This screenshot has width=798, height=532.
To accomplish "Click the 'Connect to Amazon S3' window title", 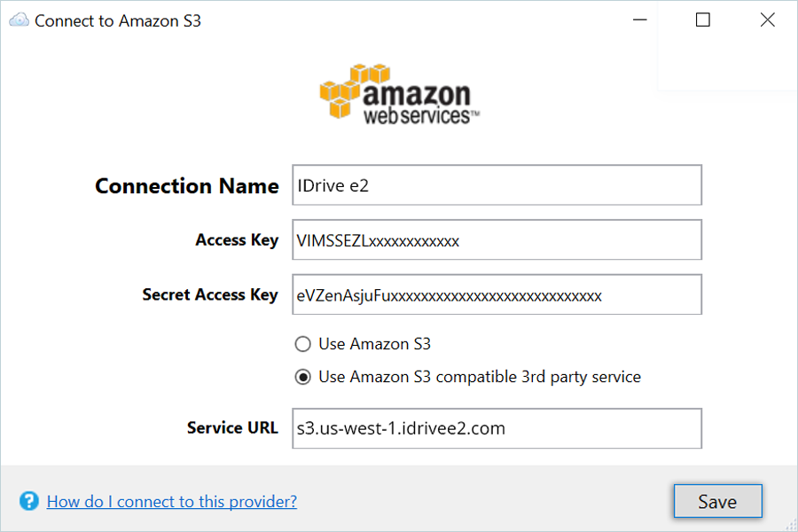I will tap(118, 20).
